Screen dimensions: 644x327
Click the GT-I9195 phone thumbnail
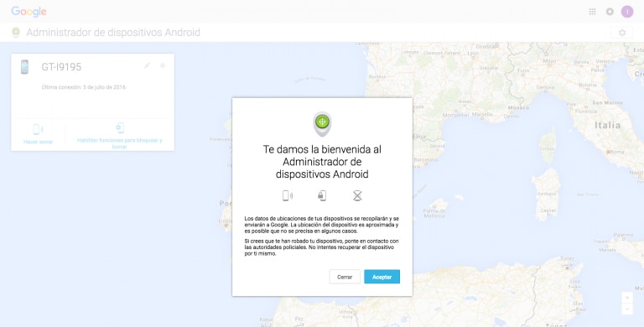point(24,67)
